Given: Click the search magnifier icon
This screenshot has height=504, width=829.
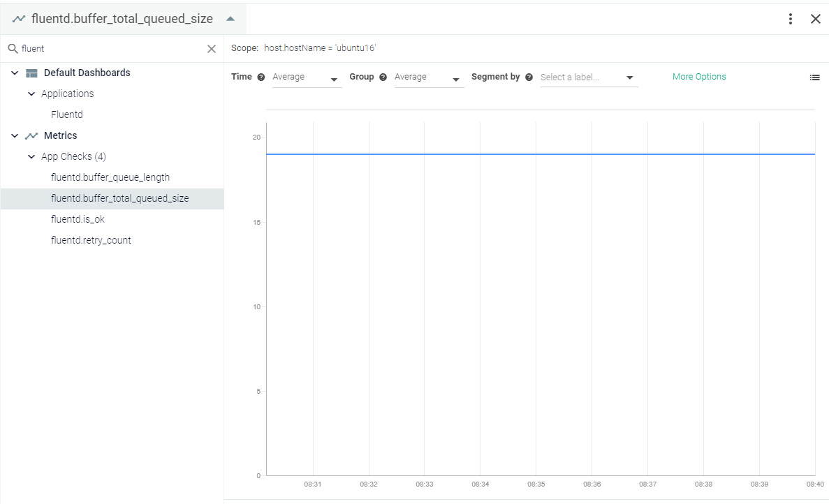Looking at the screenshot, I should [x=13, y=49].
